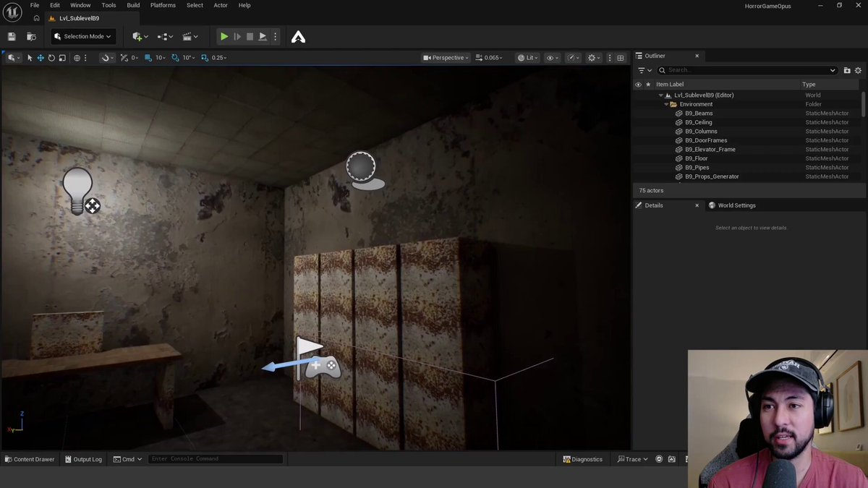This screenshot has width=868, height=488.
Task: Choose the Translate move tool
Action: pos(41,58)
